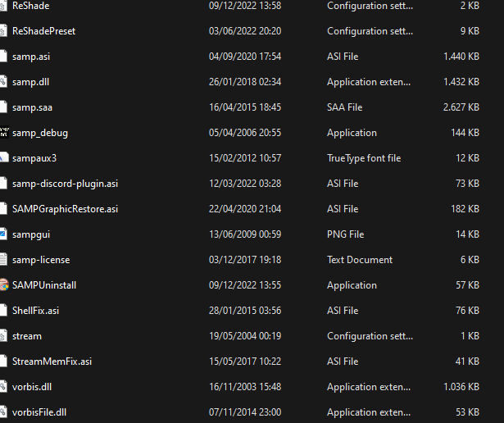Viewport: 504px width, 423px height.
Task: Click the PNG File type cell
Action: pyautogui.click(x=346, y=234)
